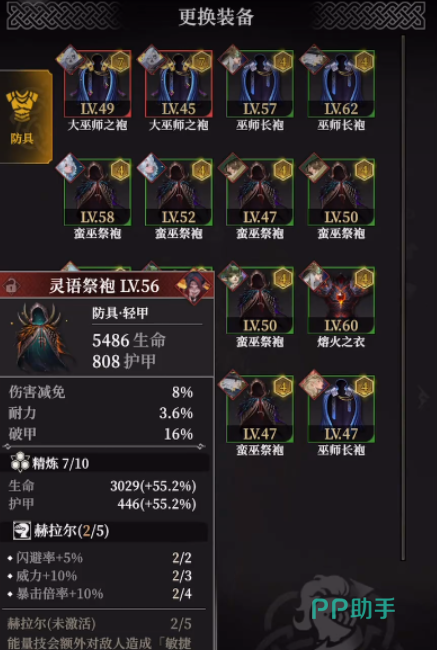Click the equipment list vertical scrollbar
This screenshot has width=437, height=650.
[403, 298]
